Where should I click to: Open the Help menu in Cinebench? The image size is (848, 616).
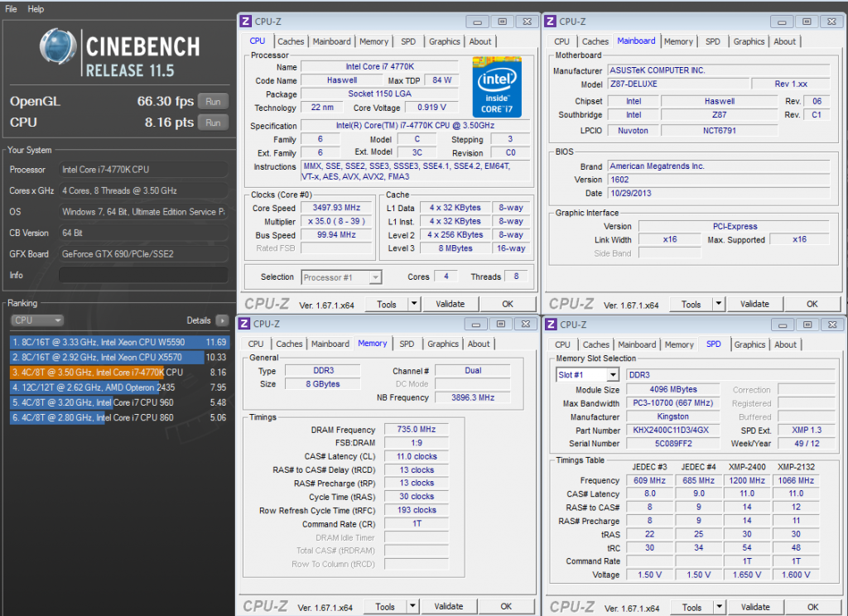[36, 9]
